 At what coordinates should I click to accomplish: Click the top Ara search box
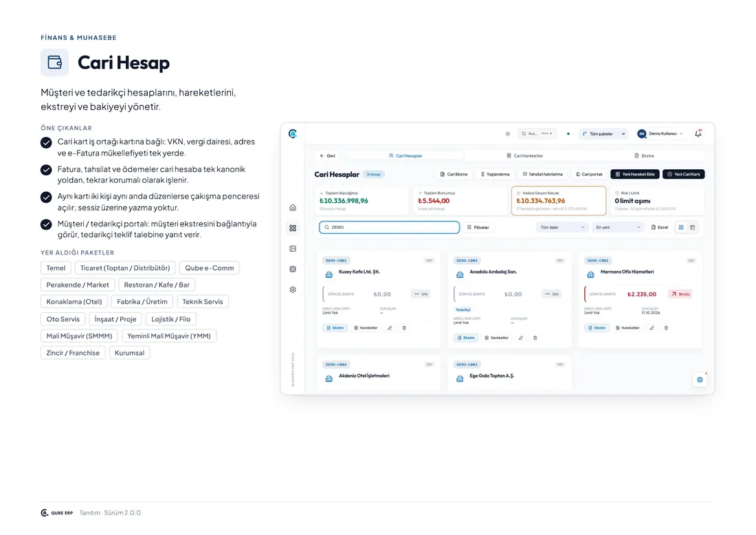click(537, 133)
